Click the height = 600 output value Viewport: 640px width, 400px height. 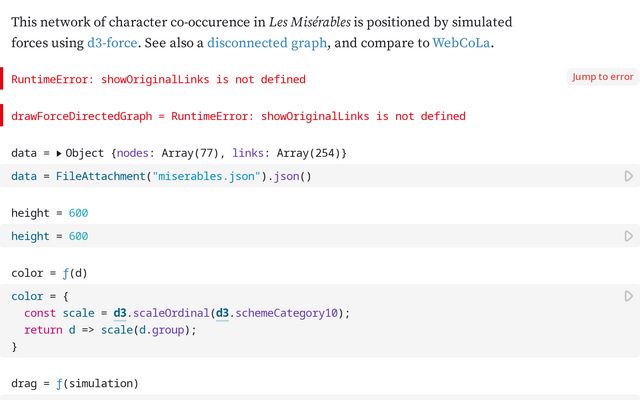coord(78,213)
